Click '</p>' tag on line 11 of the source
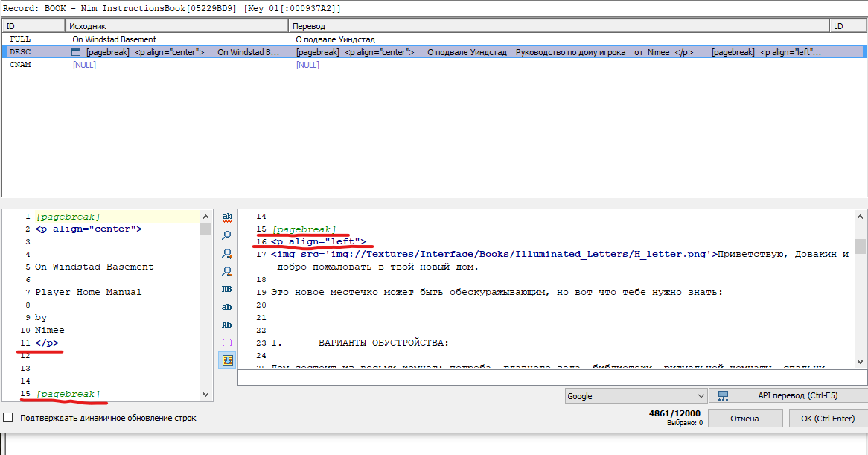This screenshot has width=868, height=455. [46, 343]
